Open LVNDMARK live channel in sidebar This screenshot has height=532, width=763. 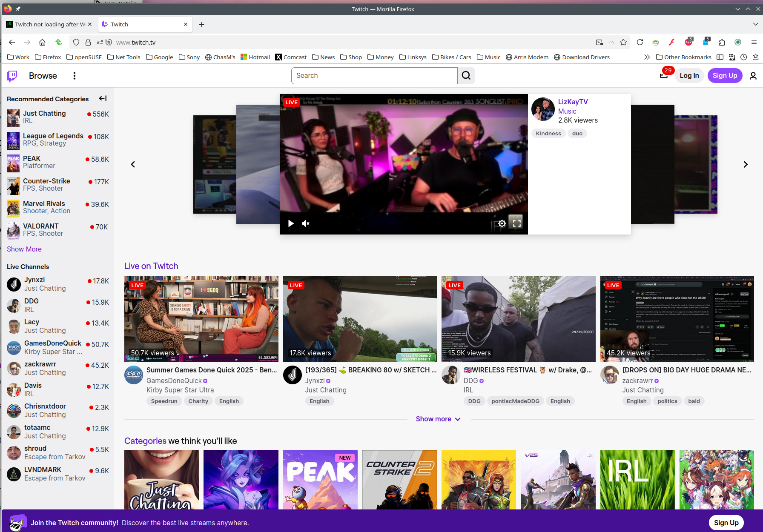[58, 474]
